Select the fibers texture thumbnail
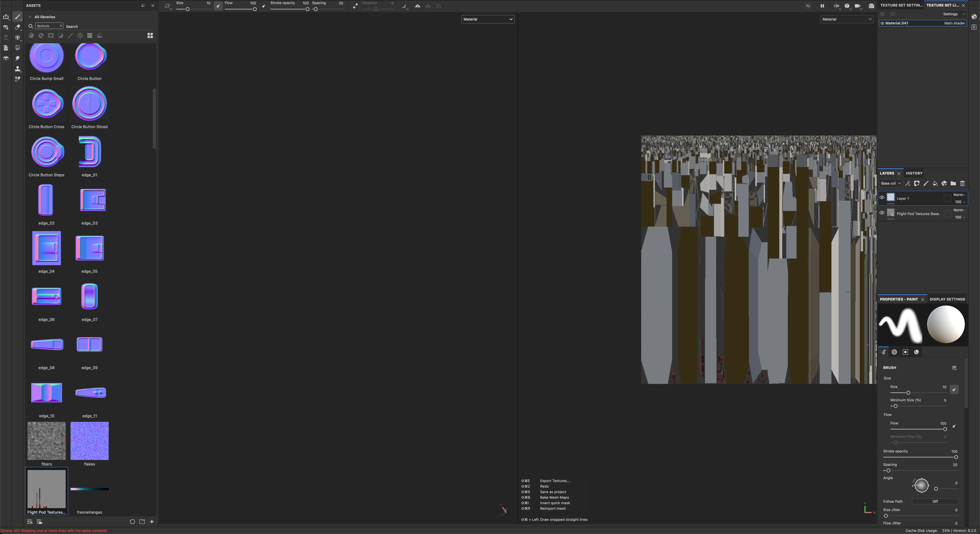 46,441
